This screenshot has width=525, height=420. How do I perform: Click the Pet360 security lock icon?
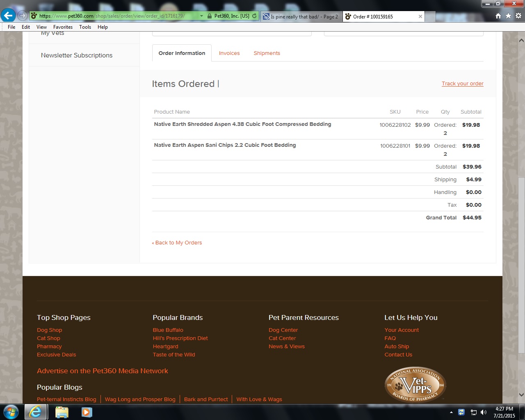(210, 16)
